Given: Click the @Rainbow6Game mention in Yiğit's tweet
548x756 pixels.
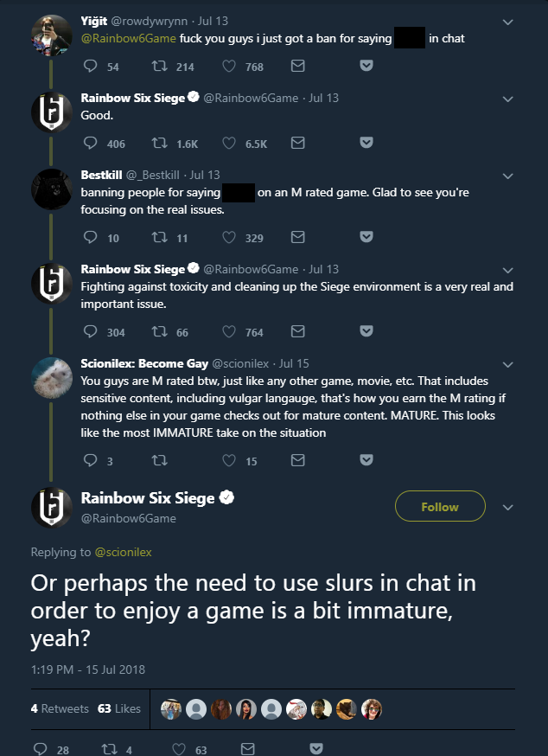Looking at the screenshot, I should pyautogui.click(x=129, y=39).
